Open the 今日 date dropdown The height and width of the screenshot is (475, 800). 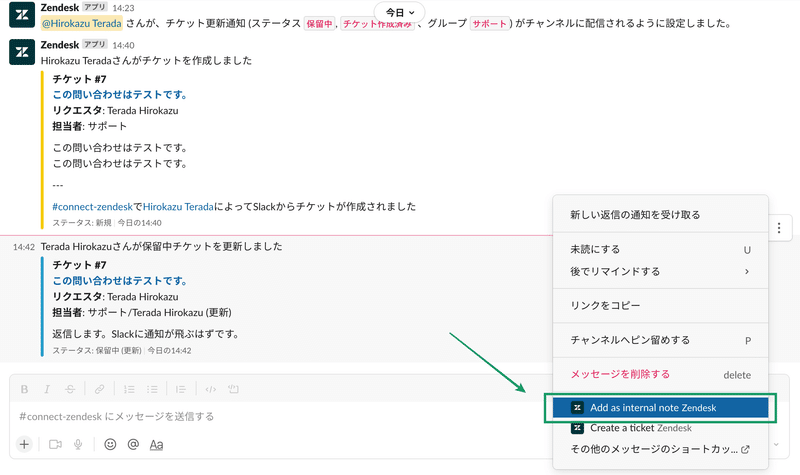coord(399,12)
